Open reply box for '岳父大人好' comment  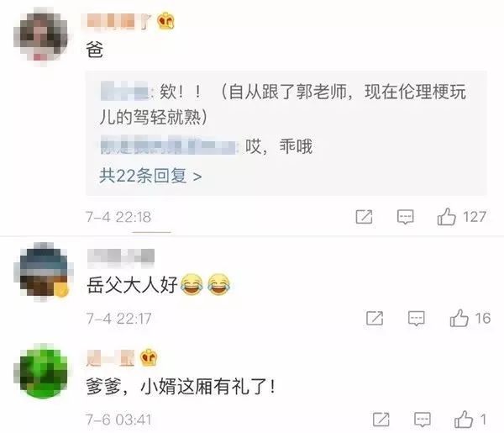pos(417,319)
